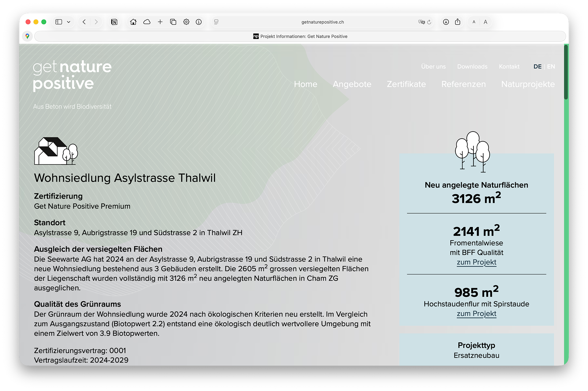Viewport: 588px width, 391px height.
Task: Open the Naturprojekte menu item
Action: pyautogui.click(x=528, y=84)
